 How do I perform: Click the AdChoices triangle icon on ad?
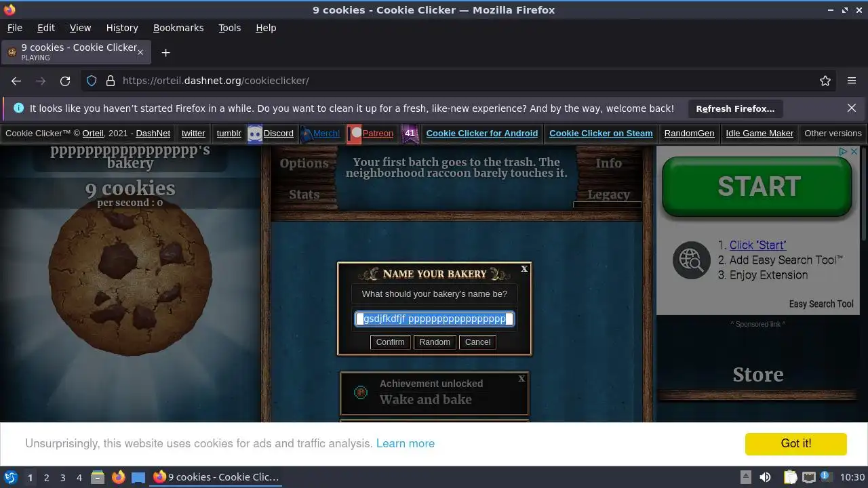[x=844, y=152]
